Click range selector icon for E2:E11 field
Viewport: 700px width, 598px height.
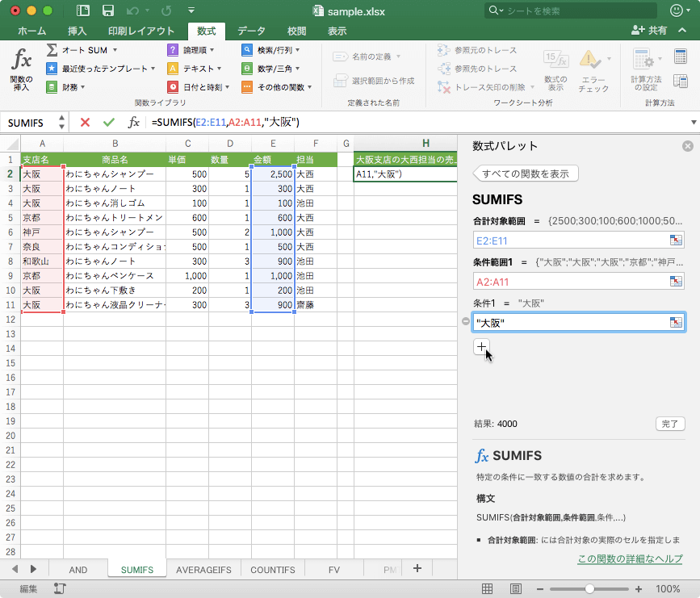675,240
